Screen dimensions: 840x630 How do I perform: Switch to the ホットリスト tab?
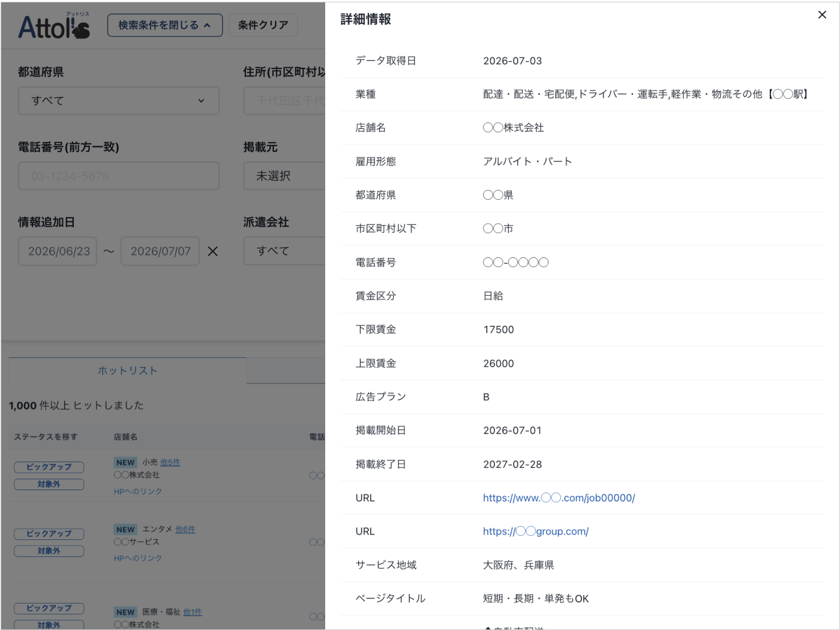(x=128, y=371)
